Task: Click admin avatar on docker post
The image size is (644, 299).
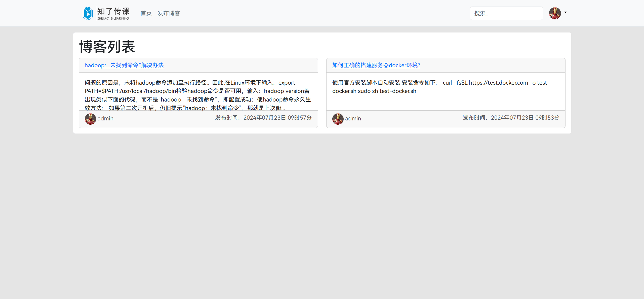Action: (x=338, y=119)
